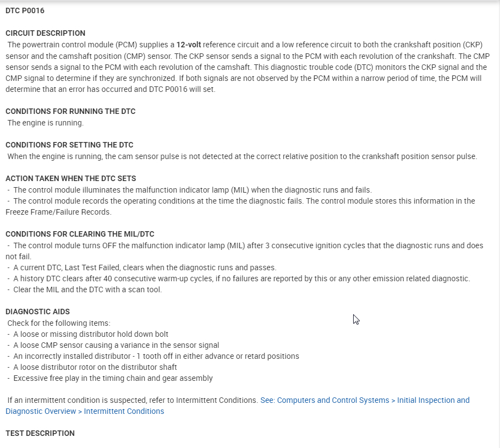Click the '40 consecutive warm-up cycles' bullet line

[x=241, y=278]
